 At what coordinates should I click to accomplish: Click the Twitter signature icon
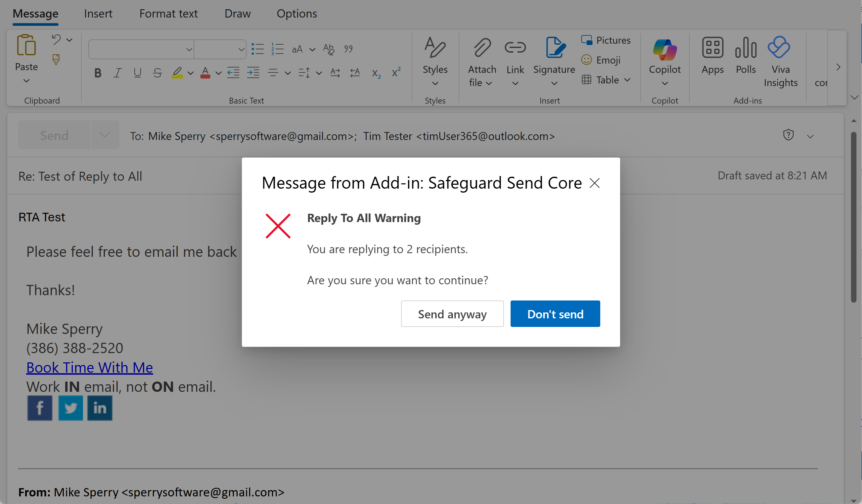[70, 408]
